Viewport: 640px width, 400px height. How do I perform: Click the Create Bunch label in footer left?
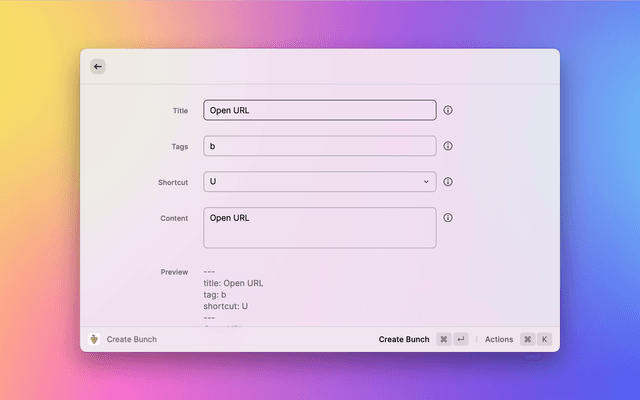(132, 339)
